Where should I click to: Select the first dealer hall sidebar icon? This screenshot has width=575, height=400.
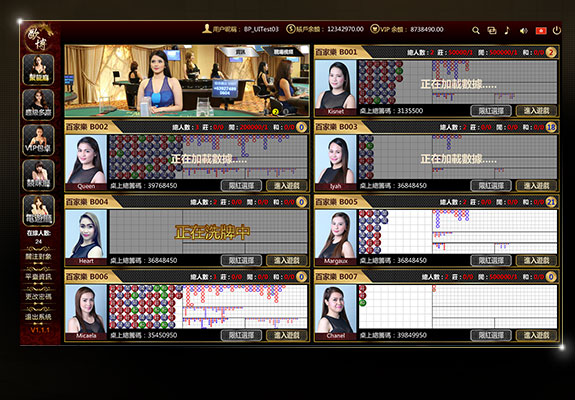pos(38,70)
